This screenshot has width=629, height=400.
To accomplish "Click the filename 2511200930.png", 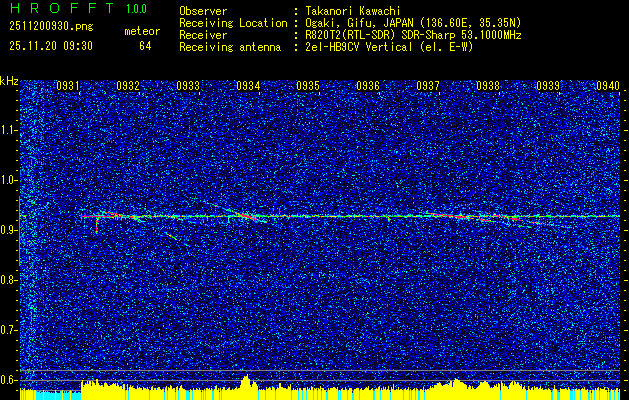I will 51,27.
